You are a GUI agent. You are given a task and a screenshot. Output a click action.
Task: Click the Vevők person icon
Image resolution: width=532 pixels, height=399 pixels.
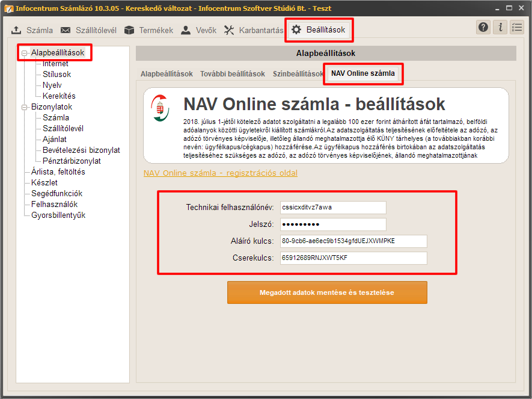(x=186, y=30)
